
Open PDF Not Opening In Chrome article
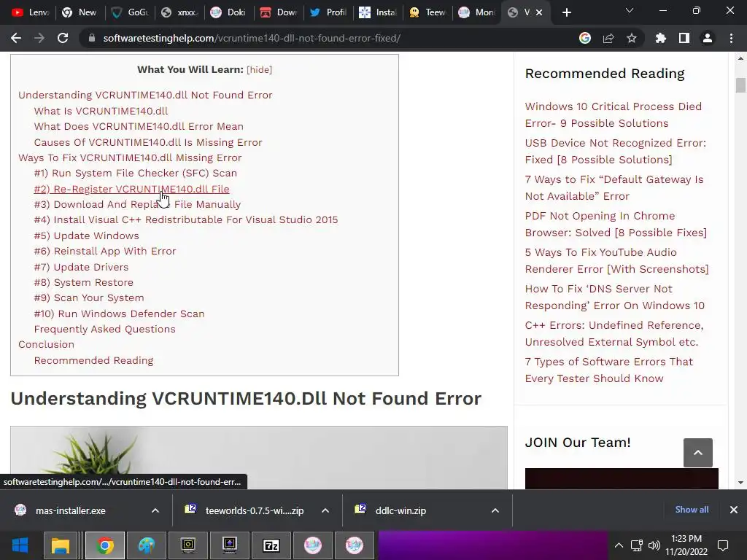[616, 225]
